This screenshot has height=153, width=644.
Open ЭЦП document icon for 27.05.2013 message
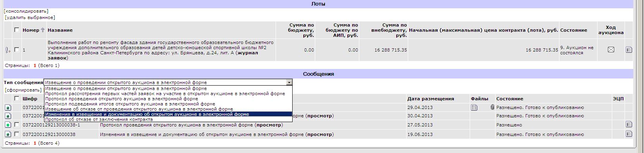coord(629,124)
